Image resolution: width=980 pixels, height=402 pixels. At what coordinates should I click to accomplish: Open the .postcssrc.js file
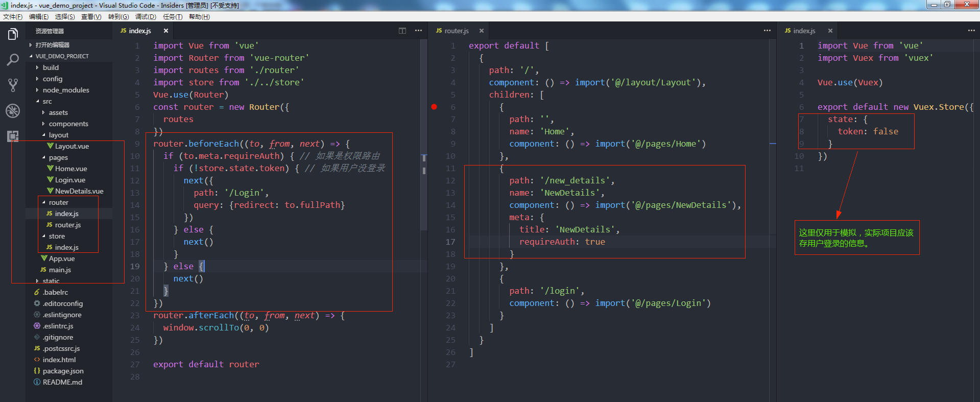pos(69,348)
